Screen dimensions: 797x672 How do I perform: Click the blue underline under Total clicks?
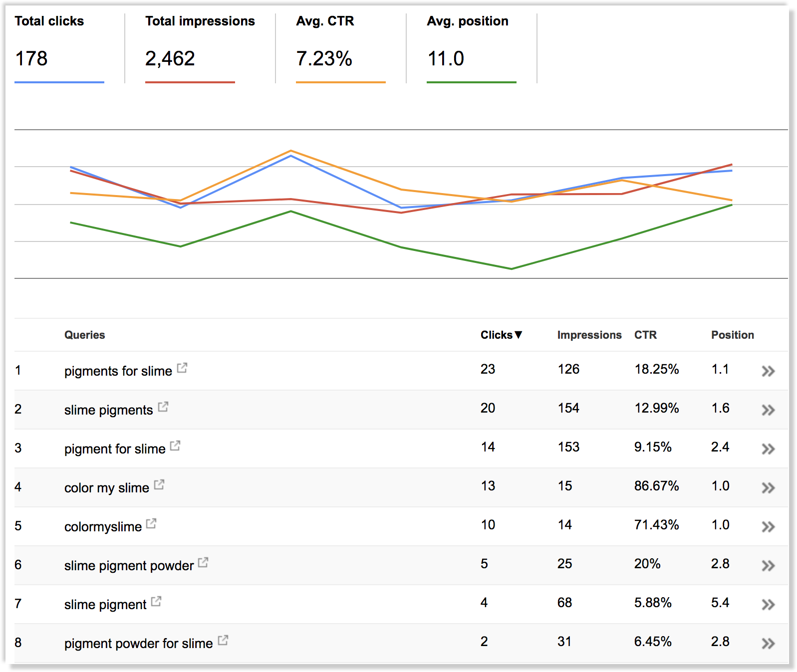59,82
